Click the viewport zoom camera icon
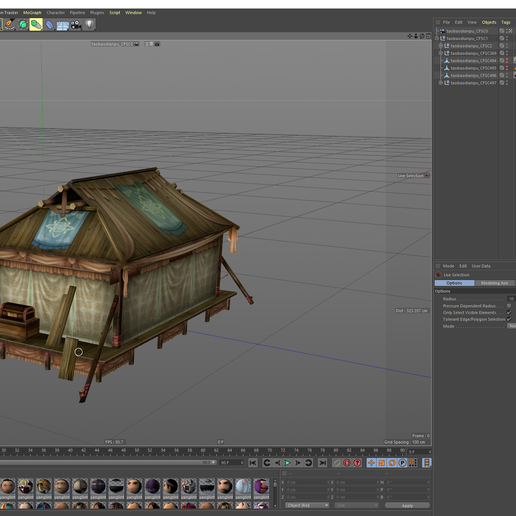This screenshot has width=516, height=516. pos(416,36)
